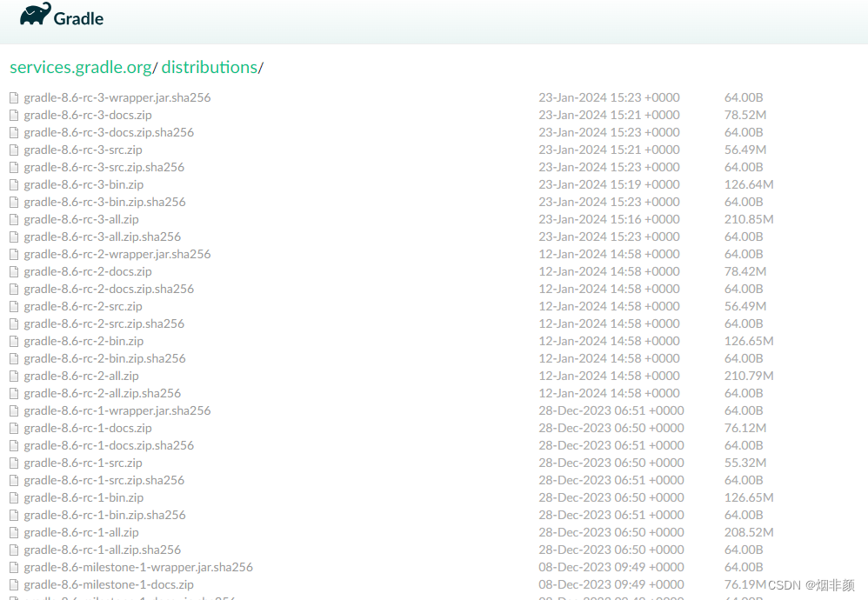Download gradle-8.6-rc-3-src.zip
This screenshot has width=868, height=600.
pyautogui.click(x=83, y=150)
